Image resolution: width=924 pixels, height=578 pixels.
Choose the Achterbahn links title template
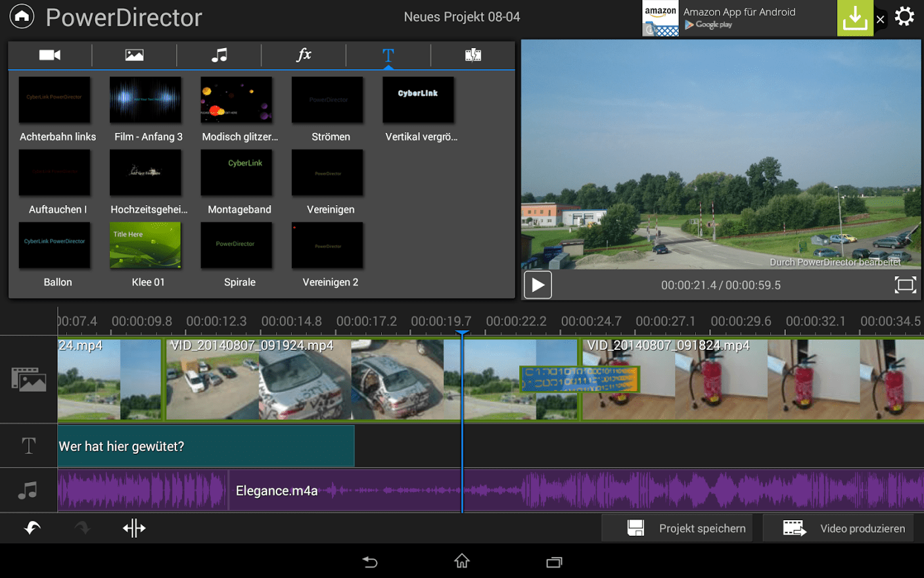click(55, 100)
